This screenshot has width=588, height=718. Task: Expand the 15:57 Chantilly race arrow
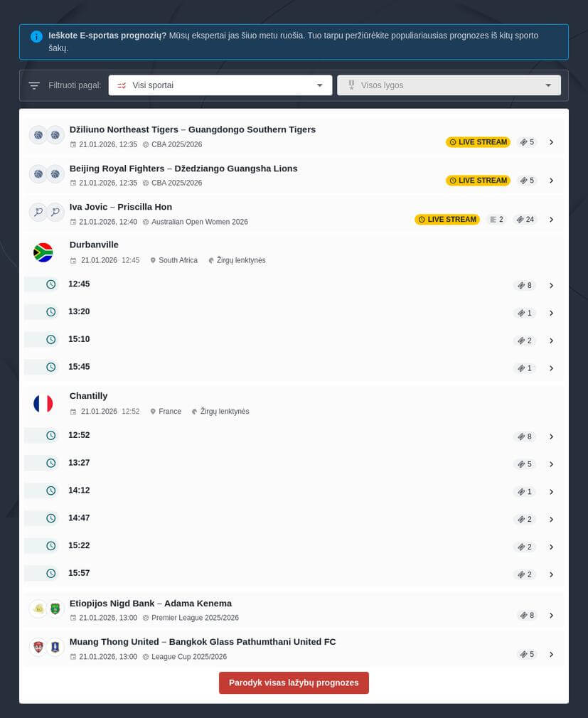[x=551, y=574]
